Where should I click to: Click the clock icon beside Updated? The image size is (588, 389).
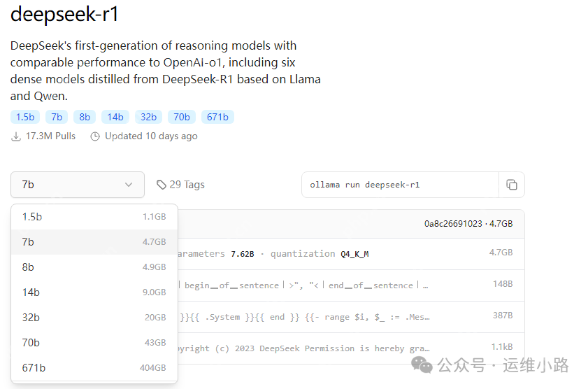[x=95, y=136]
